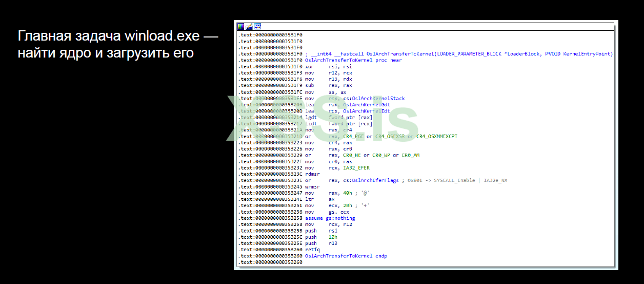Select the 'push r13' instruction
The image size is (644, 284).
(322, 243)
